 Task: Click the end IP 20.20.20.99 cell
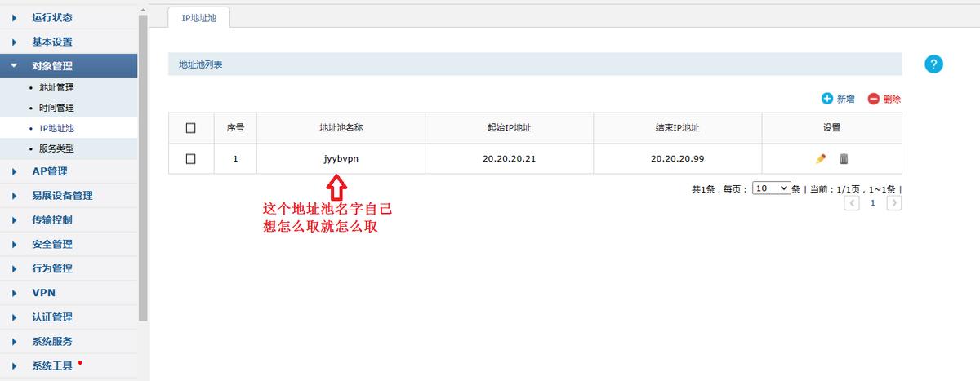[678, 159]
